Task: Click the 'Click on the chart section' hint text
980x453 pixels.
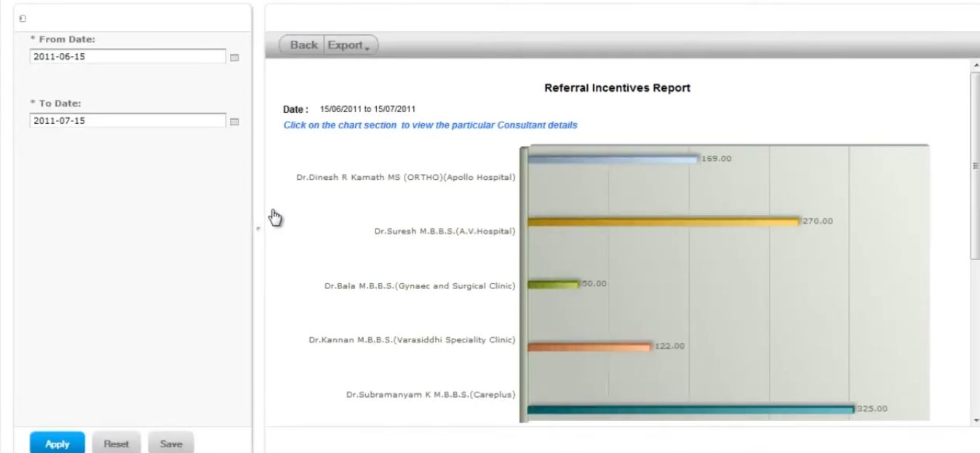Action: click(430, 125)
